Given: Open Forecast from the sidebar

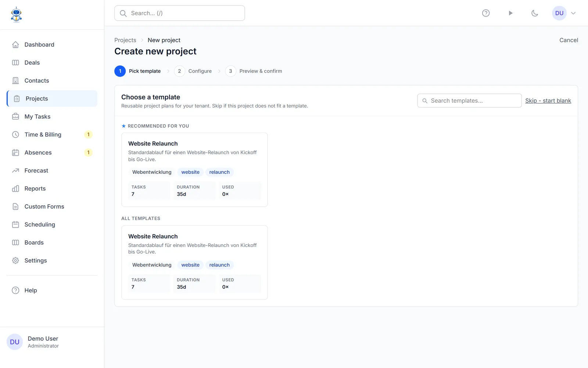Looking at the screenshot, I should [52, 171].
